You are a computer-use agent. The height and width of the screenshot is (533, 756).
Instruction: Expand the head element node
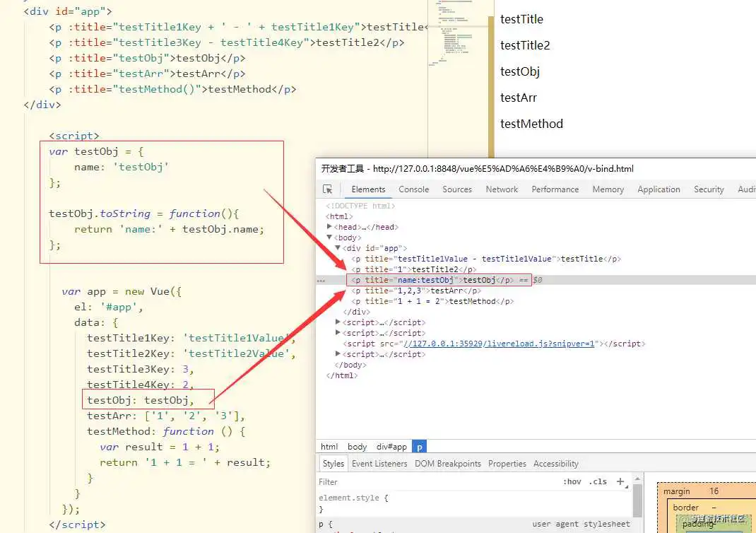point(330,227)
